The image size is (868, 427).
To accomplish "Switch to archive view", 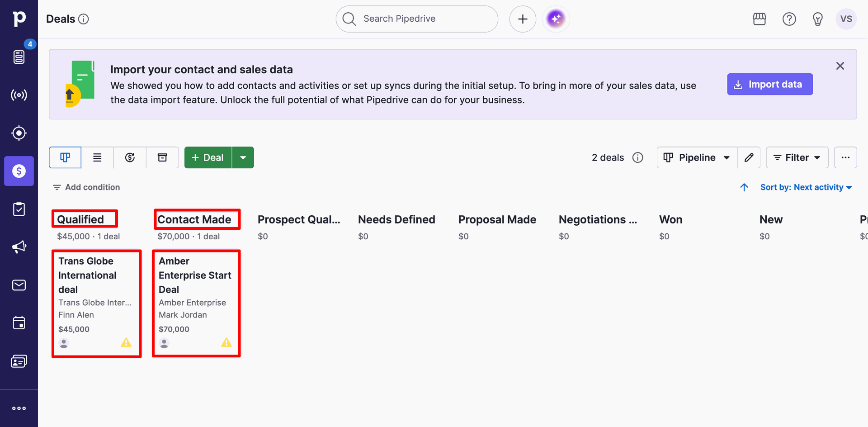I will coord(162,157).
